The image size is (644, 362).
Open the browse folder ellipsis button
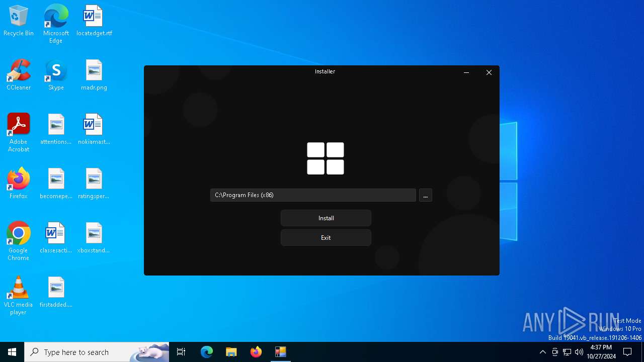(426, 195)
